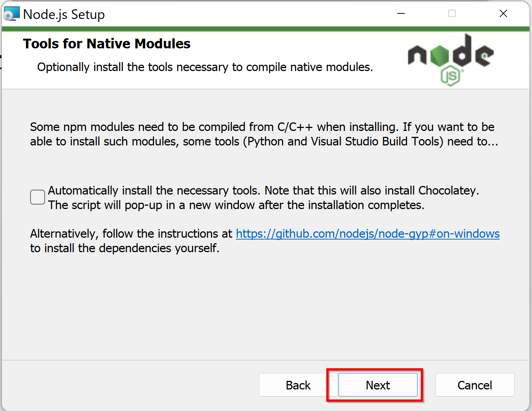Click 'Automatically install the necessary tools' label text

point(263,198)
